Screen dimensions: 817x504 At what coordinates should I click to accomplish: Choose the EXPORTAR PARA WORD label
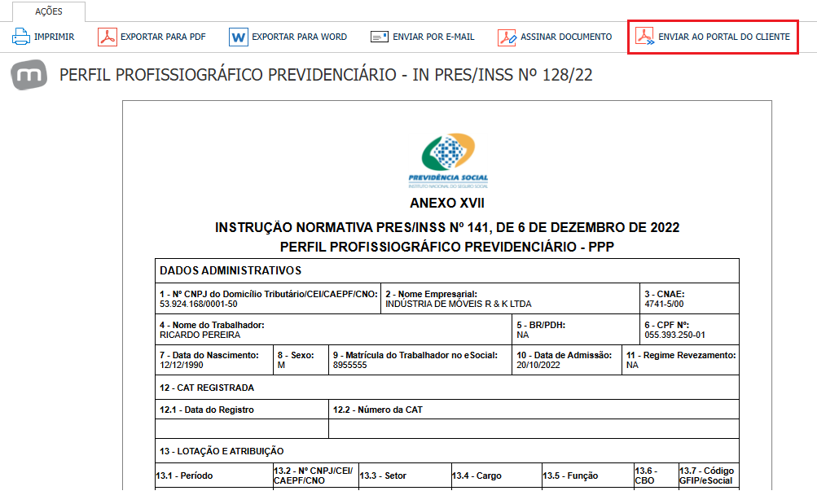tap(300, 37)
